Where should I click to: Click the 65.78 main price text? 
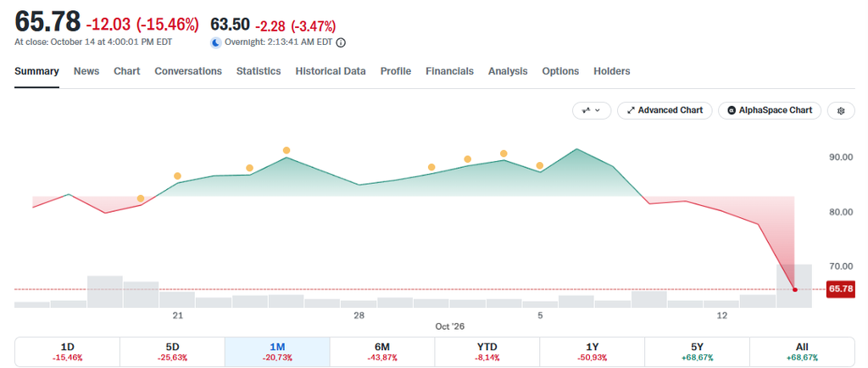[x=47, y=22]
